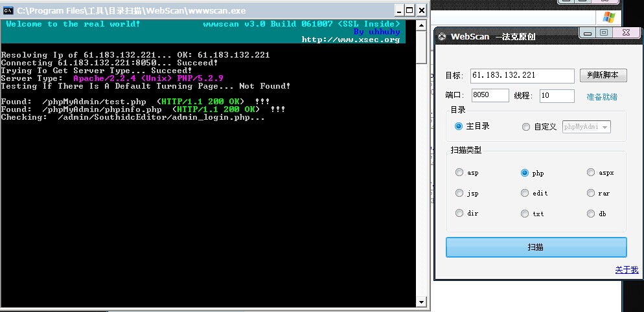Click the cmd icon in wwwscan.exe title bar
Viewport: 644px width, 312px height.
point(8,10)
